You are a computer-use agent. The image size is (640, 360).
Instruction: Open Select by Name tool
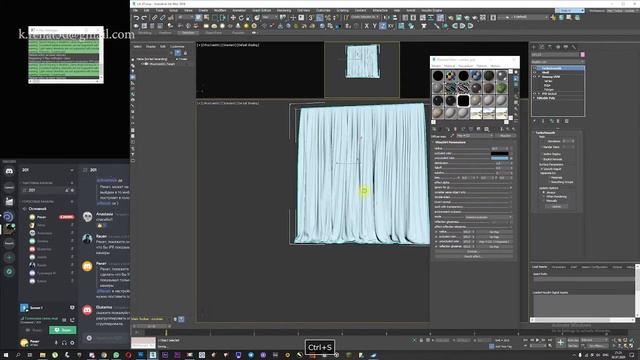click(x=206, y=18)
